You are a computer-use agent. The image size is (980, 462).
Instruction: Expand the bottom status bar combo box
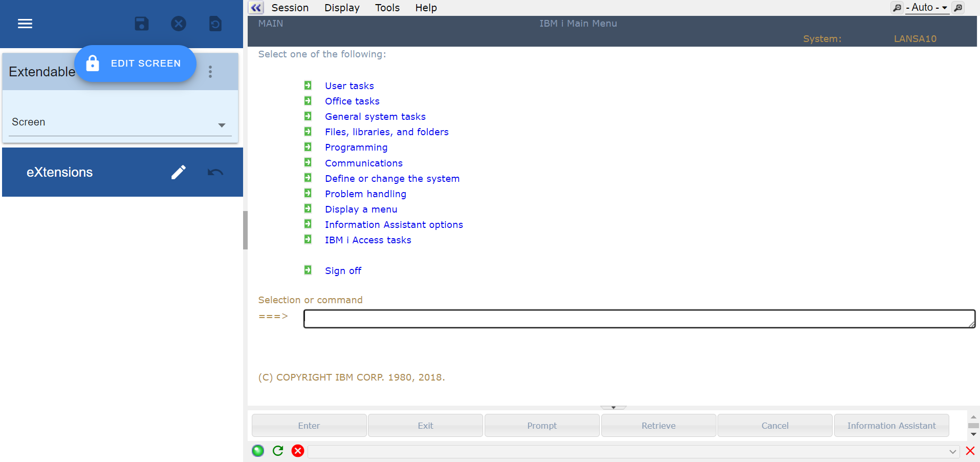click(x=952, y=451)
